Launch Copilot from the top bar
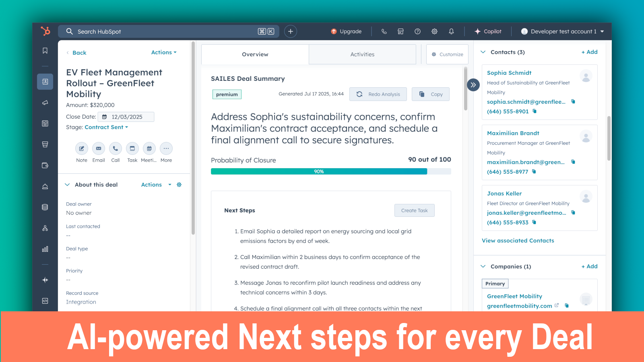 click(x=488, y=31)
